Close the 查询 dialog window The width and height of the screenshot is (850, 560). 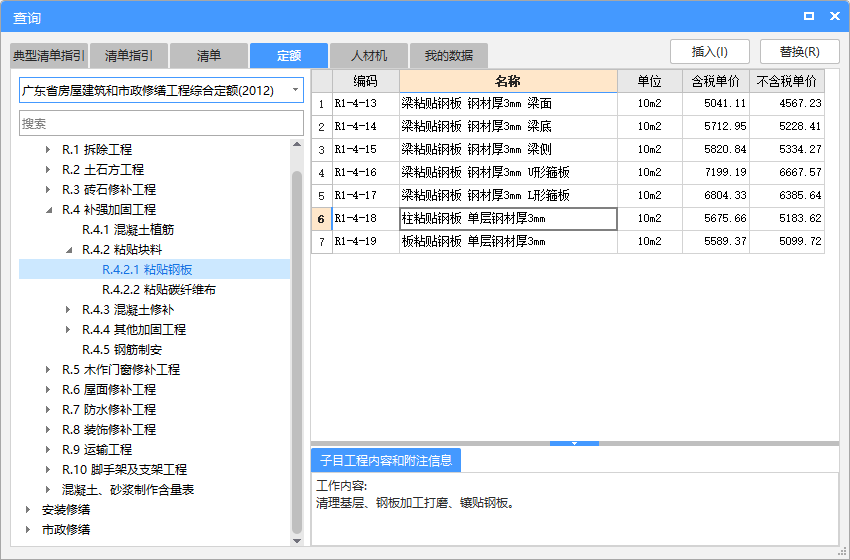click(835, 16)
